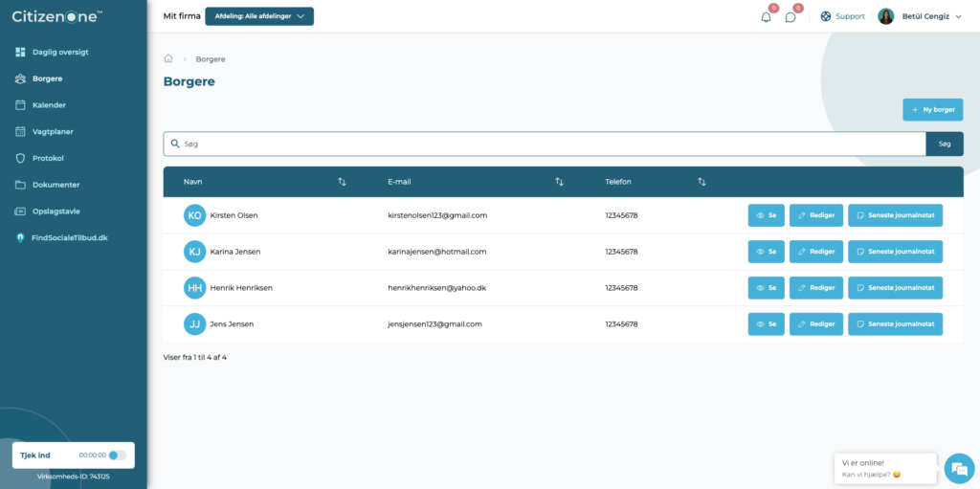Go to Kalender in the sidebar

tap(50, 105)
